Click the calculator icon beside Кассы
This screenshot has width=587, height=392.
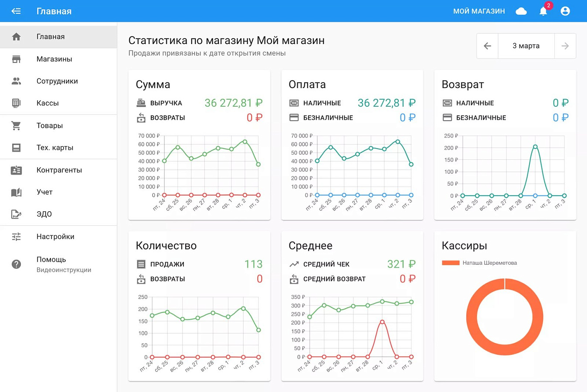16,103
